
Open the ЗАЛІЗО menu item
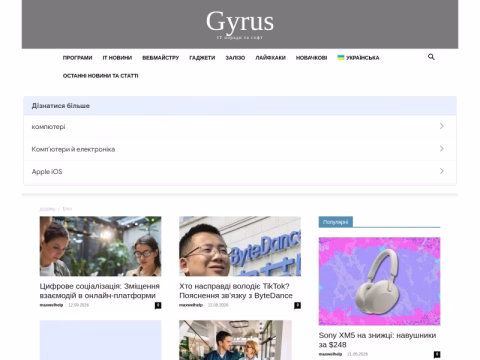[235, 58]
